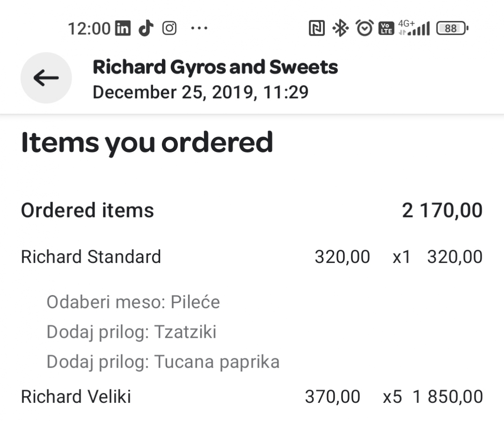Tap the Dodaj prilog: Tzatziki line
Viewport: 504px width, 421px height.
point(131,332)
